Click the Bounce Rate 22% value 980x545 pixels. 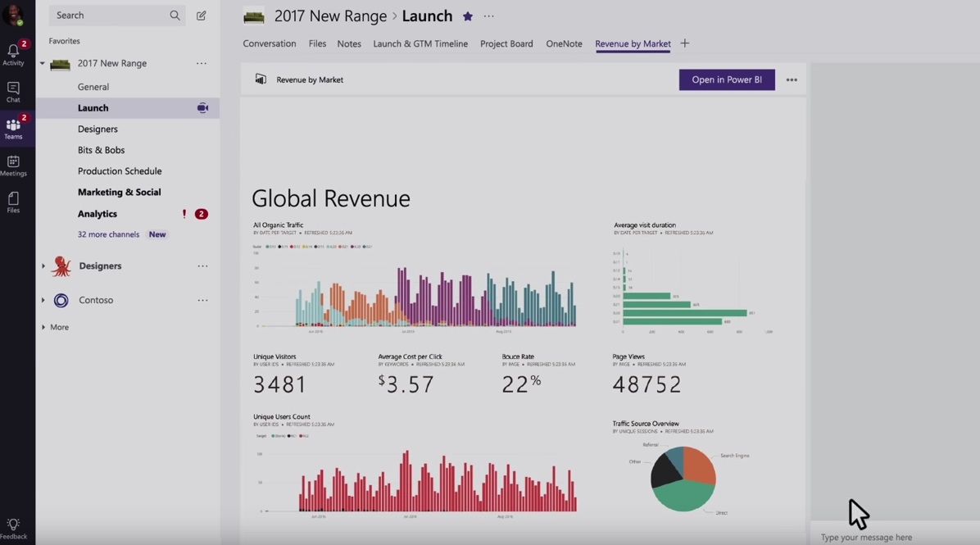coord(521,383)
